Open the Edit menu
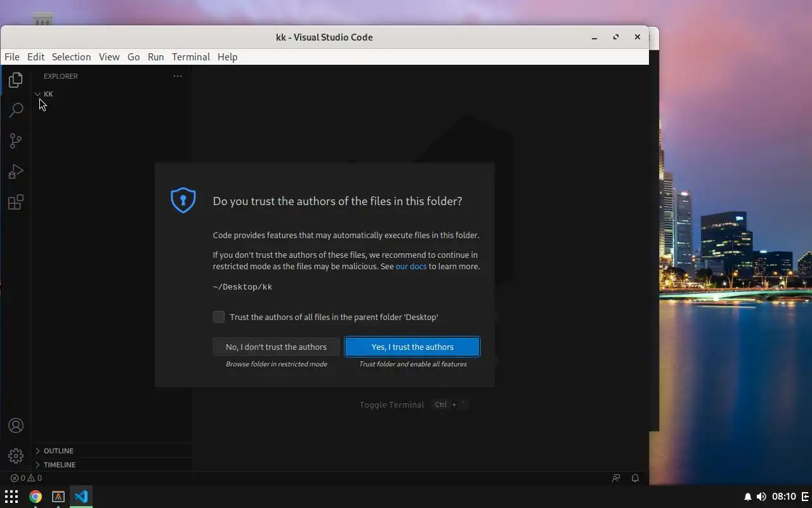 pyautogui.click(x=36, y=57)
